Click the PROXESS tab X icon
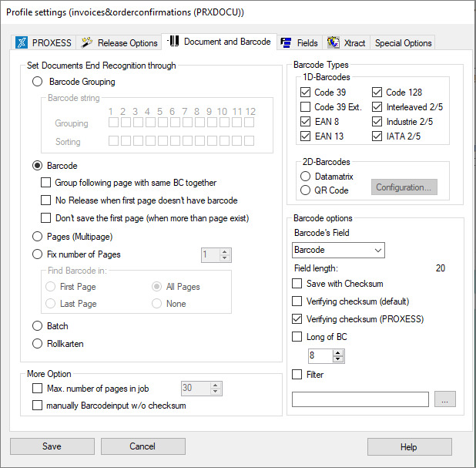This screenshot has height=468, width=476. (x=22, y=42)
